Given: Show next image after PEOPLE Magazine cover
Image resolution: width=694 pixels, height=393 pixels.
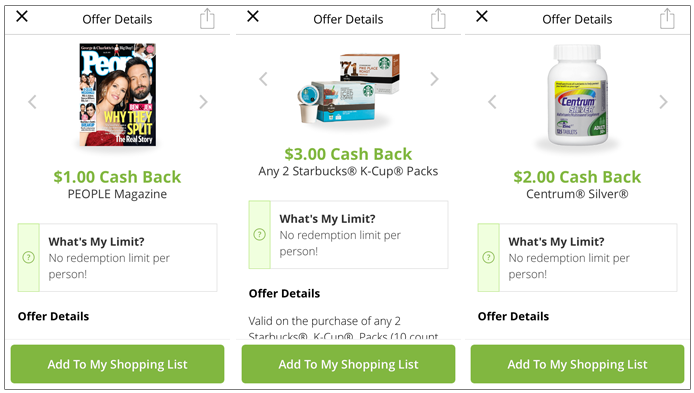Looking at the screenshot, I should click(x=203, y=102).
